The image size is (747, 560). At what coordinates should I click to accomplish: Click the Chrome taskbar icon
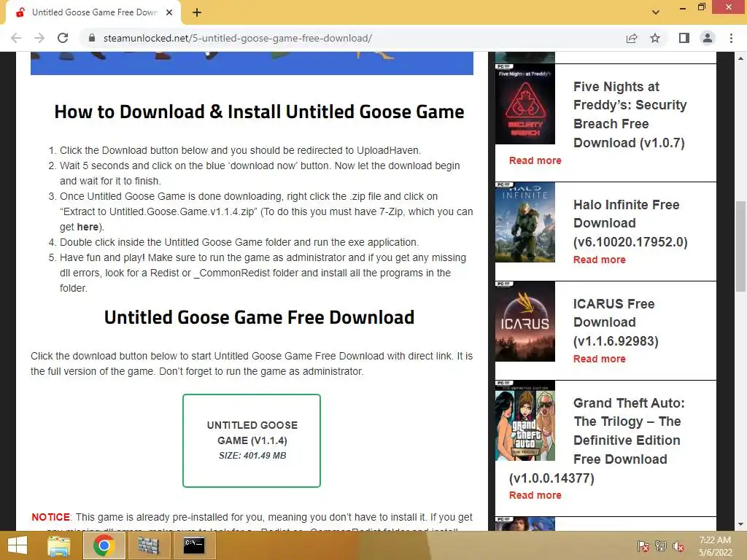104,545
